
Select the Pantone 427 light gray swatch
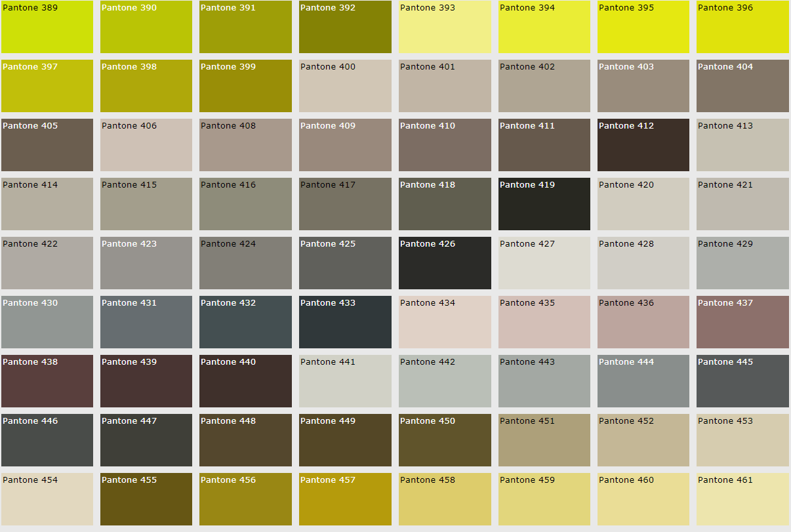pyautogui.click(x=544, y=263)
